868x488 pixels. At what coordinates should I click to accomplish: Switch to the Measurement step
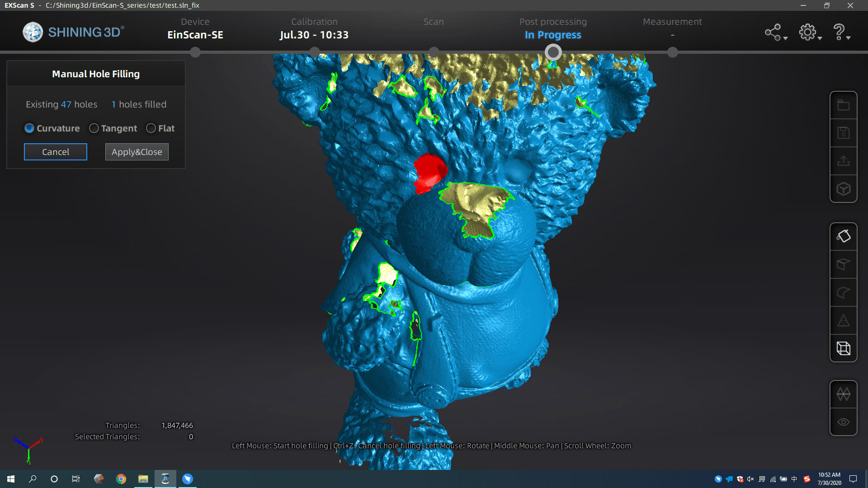coord(672,22)
